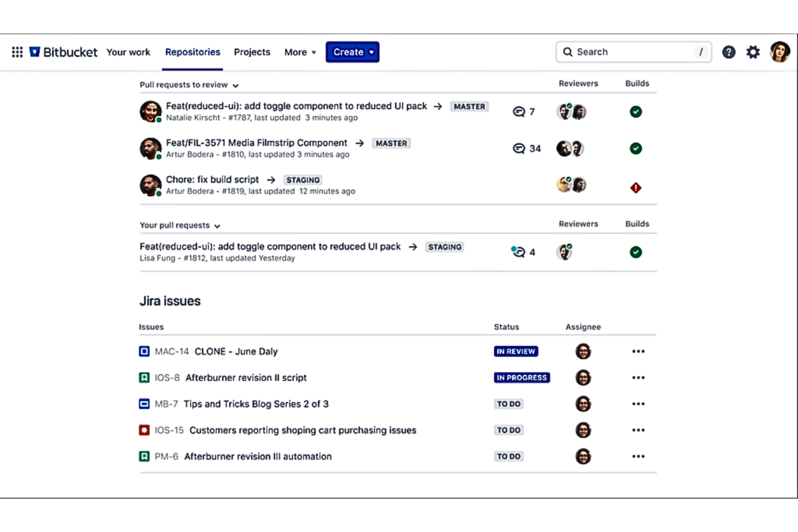Screen dimensions: 798x532
Task: Open Feat/FIL-3571 Media Filmstrip Component PR
Action: click(x=257, y=143)
